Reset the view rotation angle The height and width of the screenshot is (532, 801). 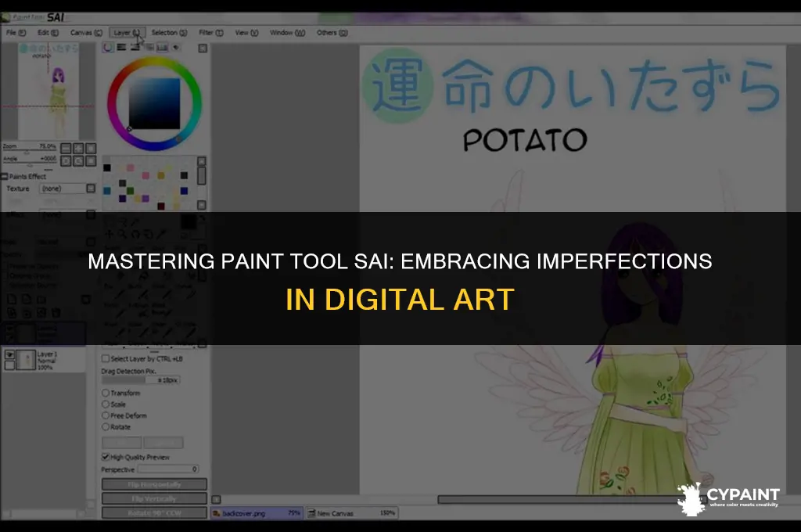coord(91,161)
